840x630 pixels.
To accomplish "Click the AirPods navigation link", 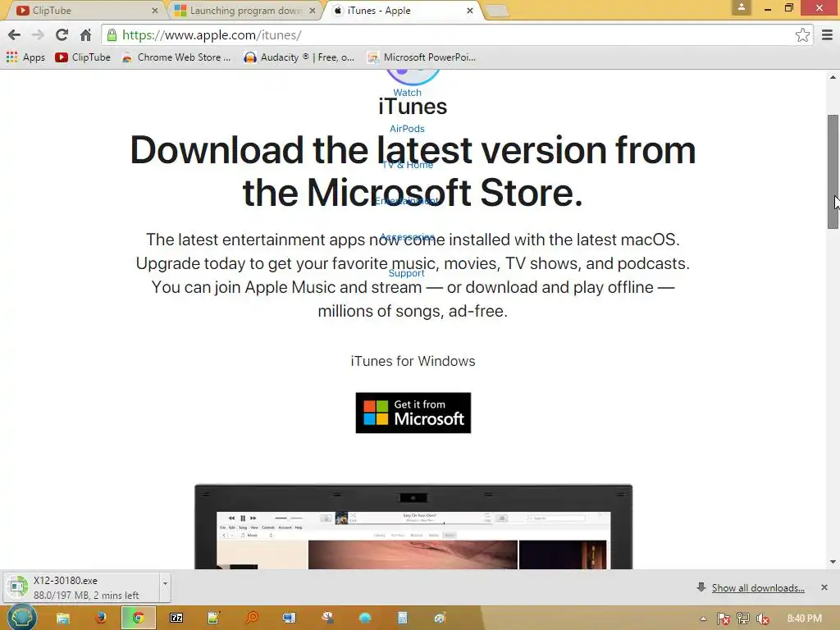I will (x=407, y=129).
